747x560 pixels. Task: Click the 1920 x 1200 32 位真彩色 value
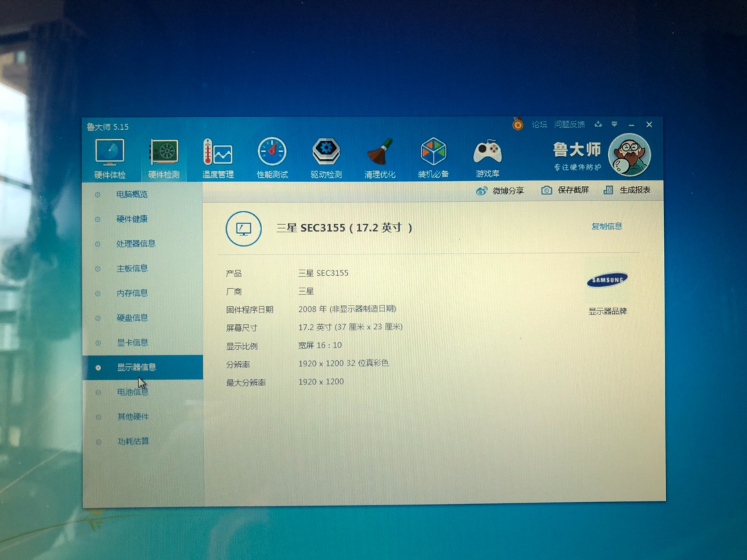(x=344, y=364)
